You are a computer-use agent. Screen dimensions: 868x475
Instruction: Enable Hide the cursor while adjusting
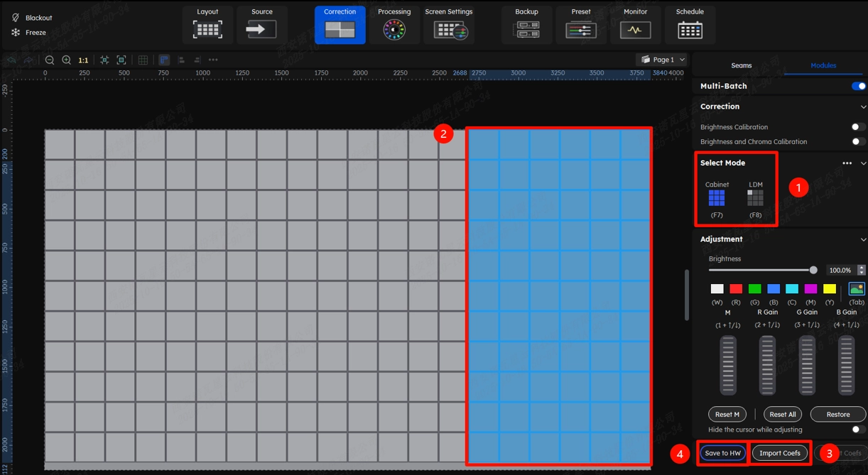tap(858, 430)
